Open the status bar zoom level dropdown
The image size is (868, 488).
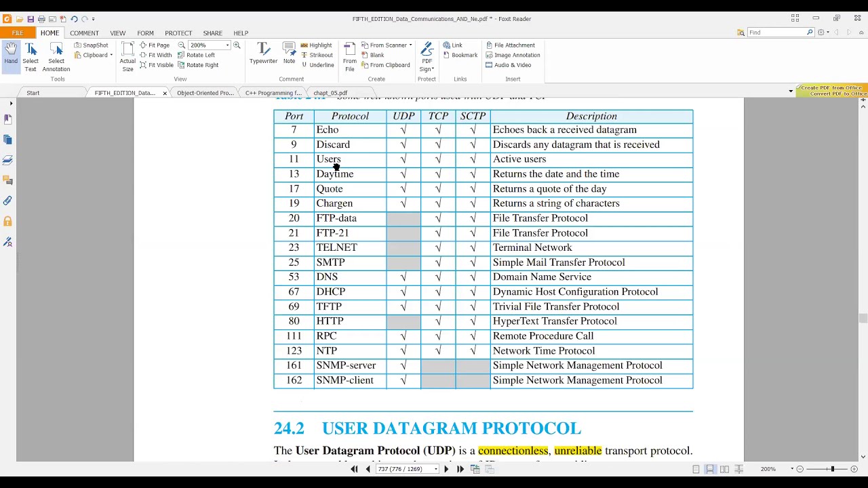[x=792, y=469]
